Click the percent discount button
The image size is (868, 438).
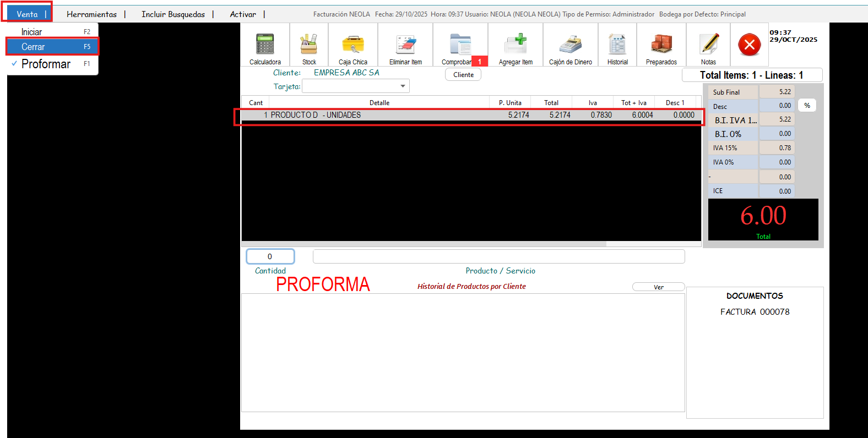tap(807, 106)
